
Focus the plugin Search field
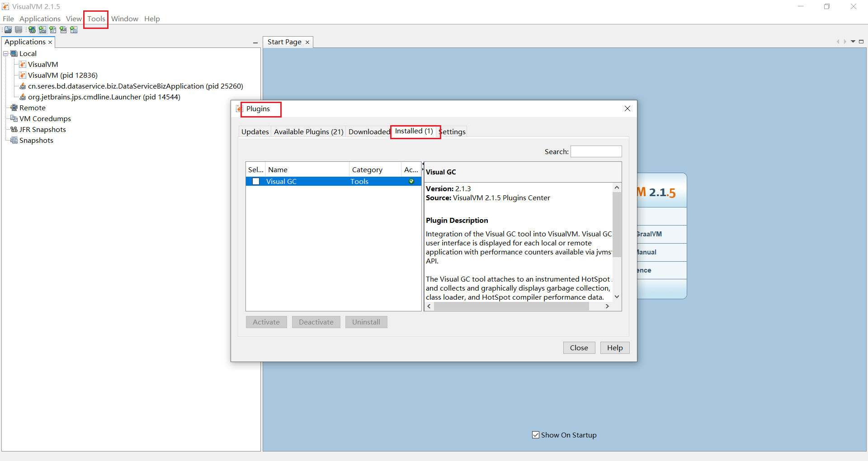click(596, 151)
